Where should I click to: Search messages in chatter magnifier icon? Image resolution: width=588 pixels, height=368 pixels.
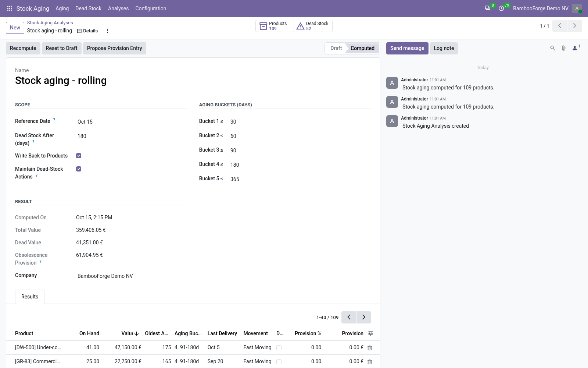(x=552, y=48)
